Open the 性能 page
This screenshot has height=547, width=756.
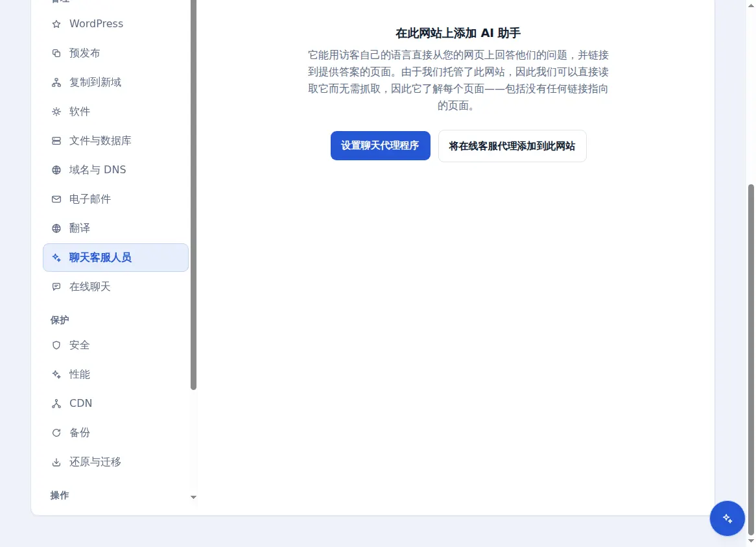pyautogui.click(x=115, y=374)
